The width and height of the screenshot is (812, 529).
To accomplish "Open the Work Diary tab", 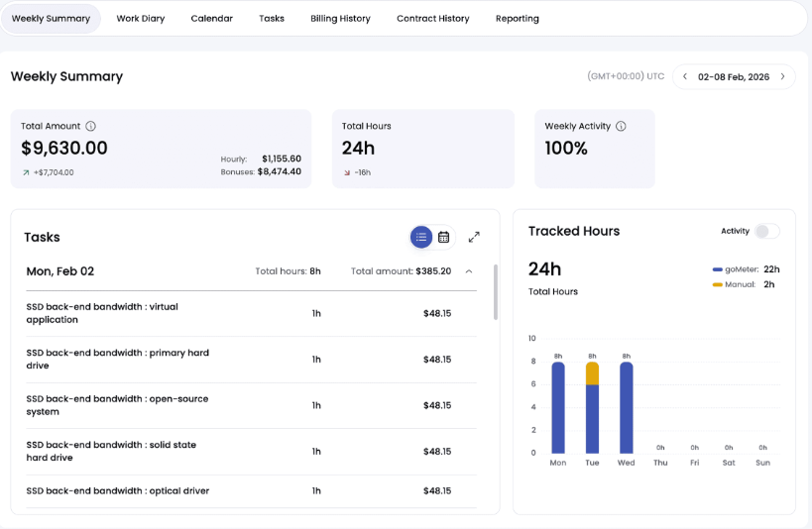I will [141, 19].
